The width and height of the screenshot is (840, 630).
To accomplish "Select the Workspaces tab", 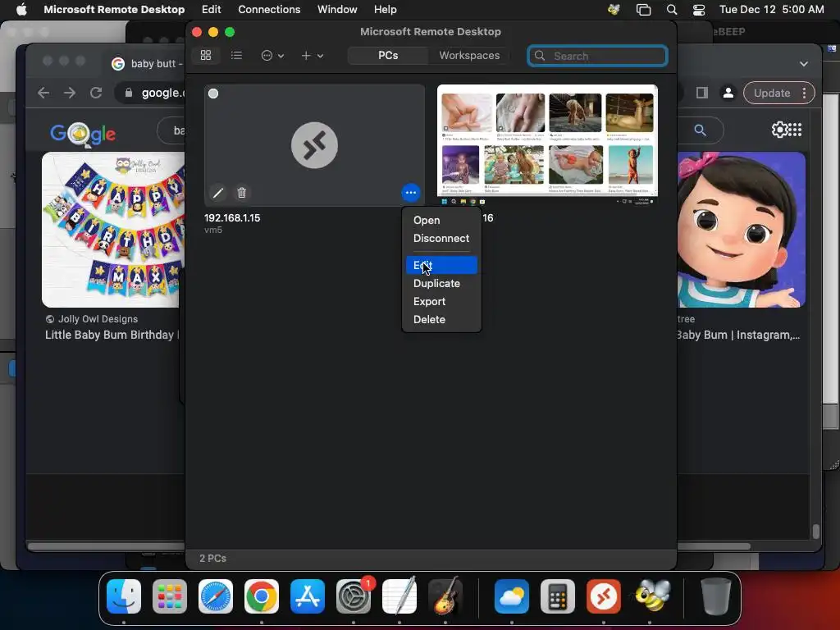I will [469, 55].
